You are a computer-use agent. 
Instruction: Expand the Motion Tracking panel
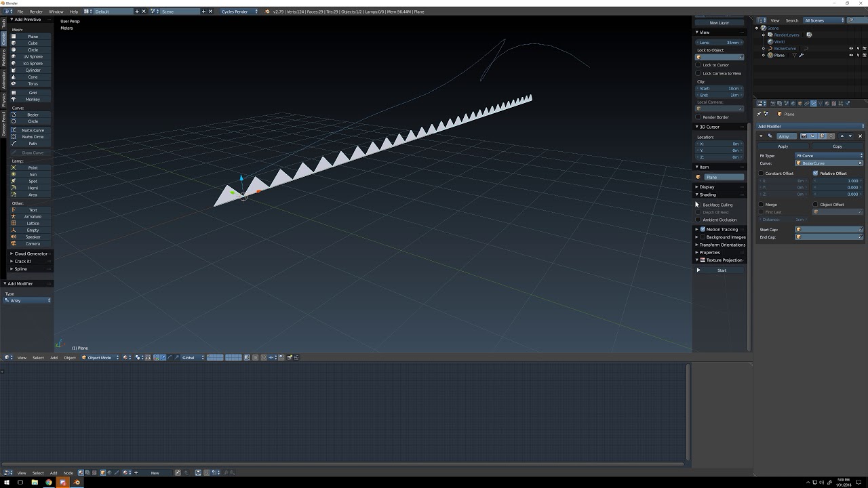click(x=719, y=229)
